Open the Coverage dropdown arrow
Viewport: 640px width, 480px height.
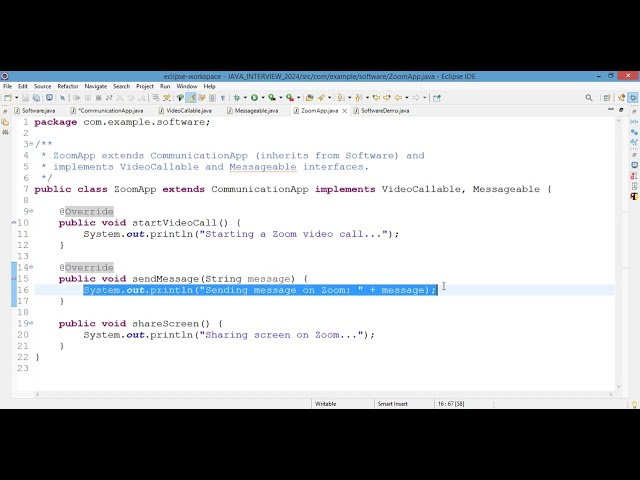point(281,98)
